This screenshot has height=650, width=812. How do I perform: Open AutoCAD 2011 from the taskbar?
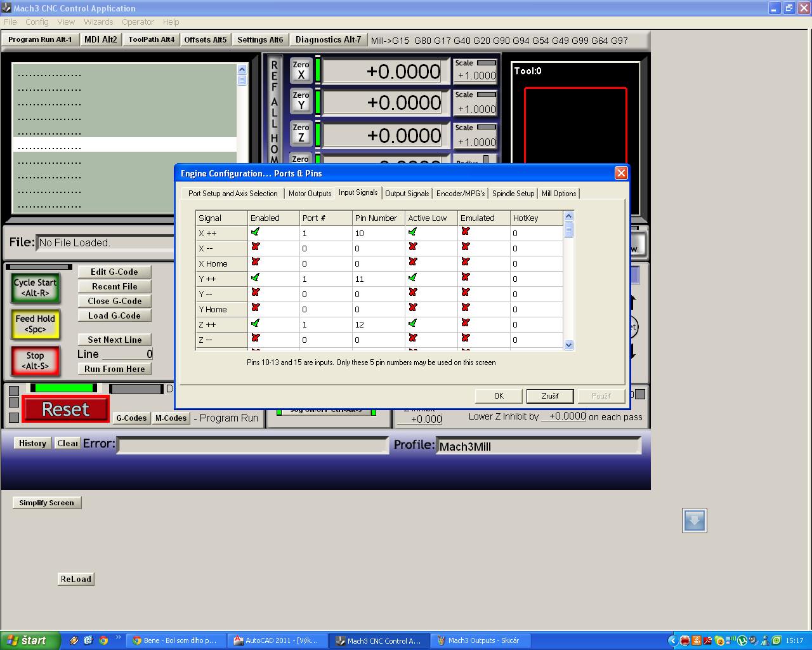point(279,640)
